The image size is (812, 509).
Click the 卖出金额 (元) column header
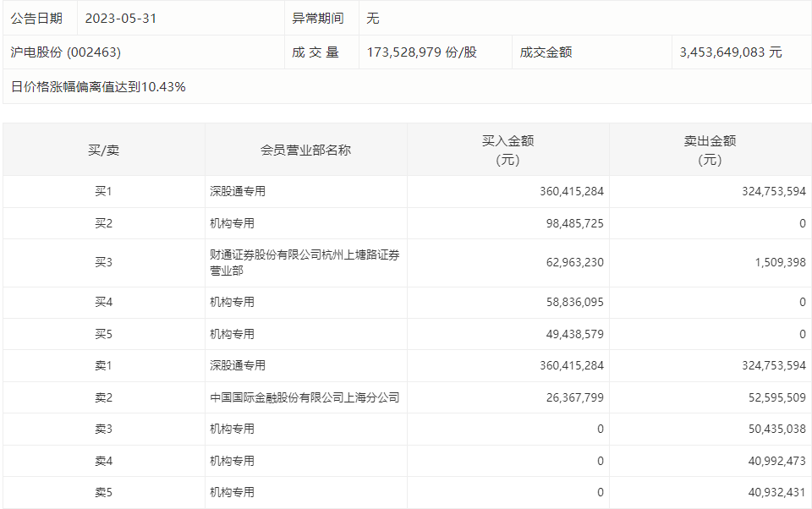point(710,151)
